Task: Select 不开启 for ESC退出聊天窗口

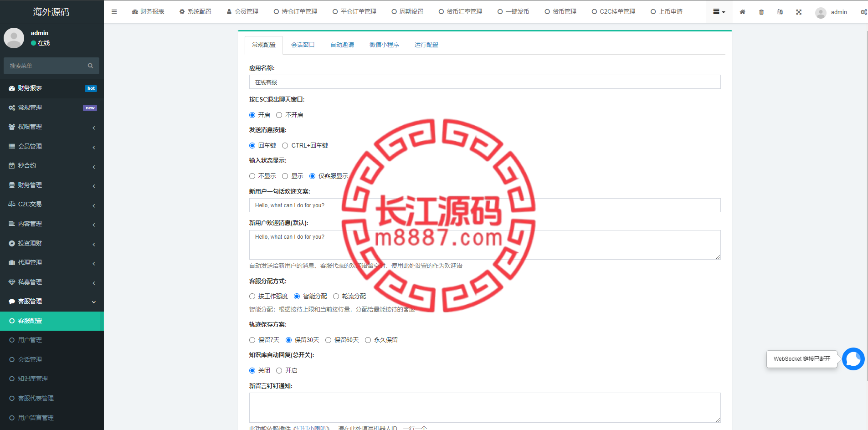Action: [279, 115]
